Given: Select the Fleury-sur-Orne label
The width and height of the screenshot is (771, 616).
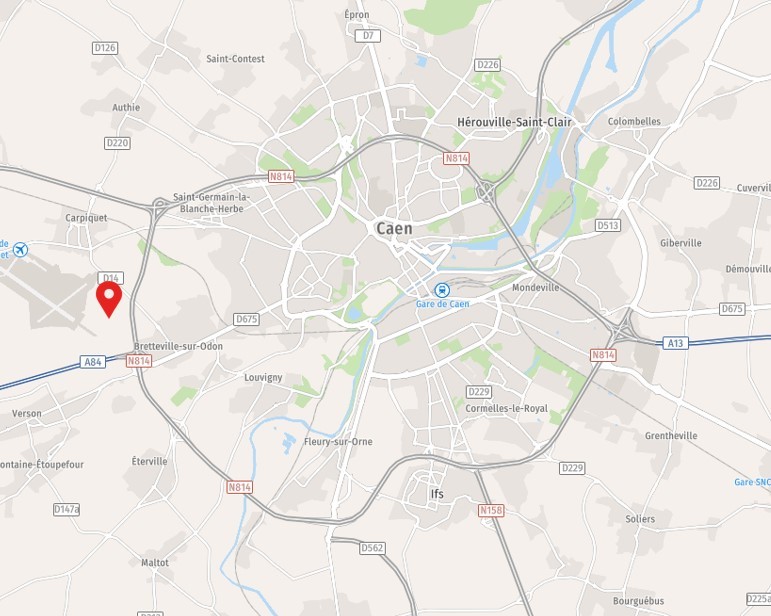Looking at the screenshot, I should pyautogui.click(x=338, y=441).
